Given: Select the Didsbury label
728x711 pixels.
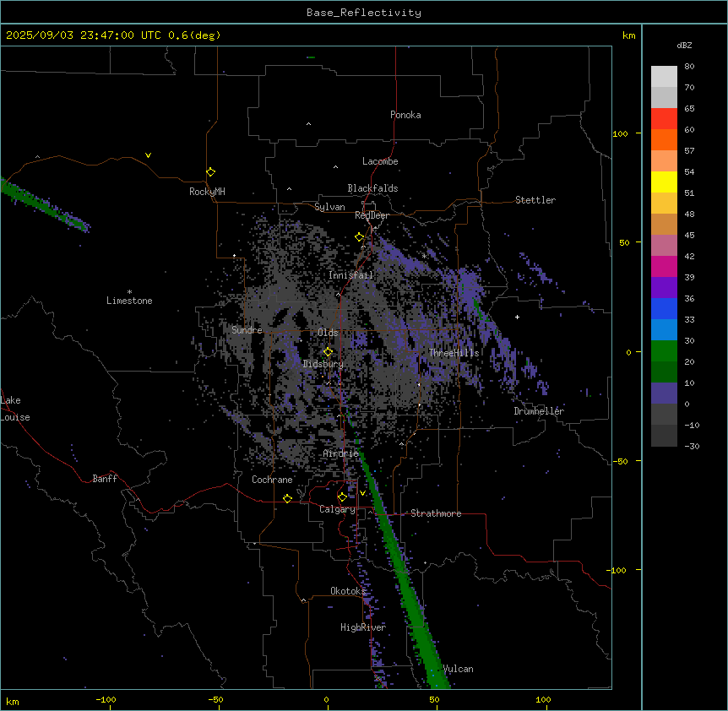Looking at the screenshot, I should click(x=323, y=364).
